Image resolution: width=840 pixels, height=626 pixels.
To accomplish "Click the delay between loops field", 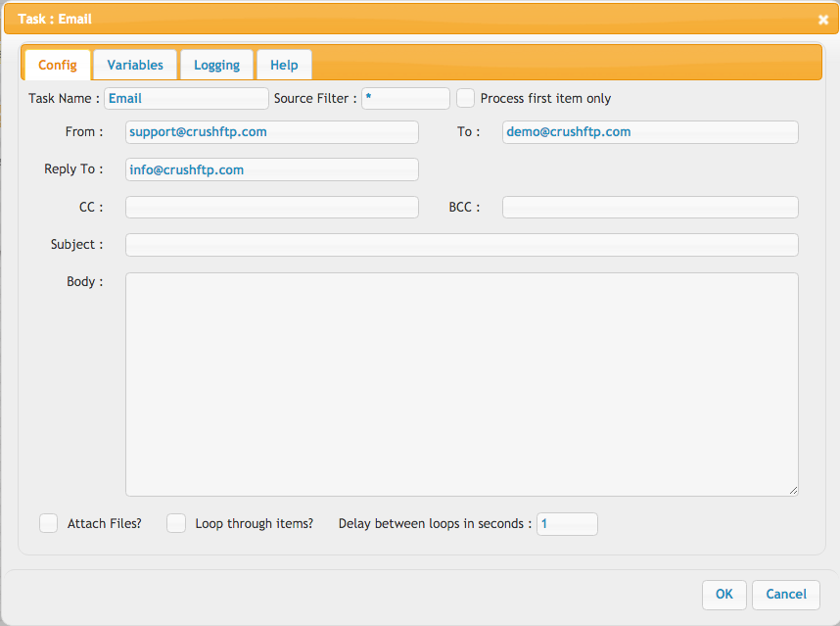I will tap(567, 524).
